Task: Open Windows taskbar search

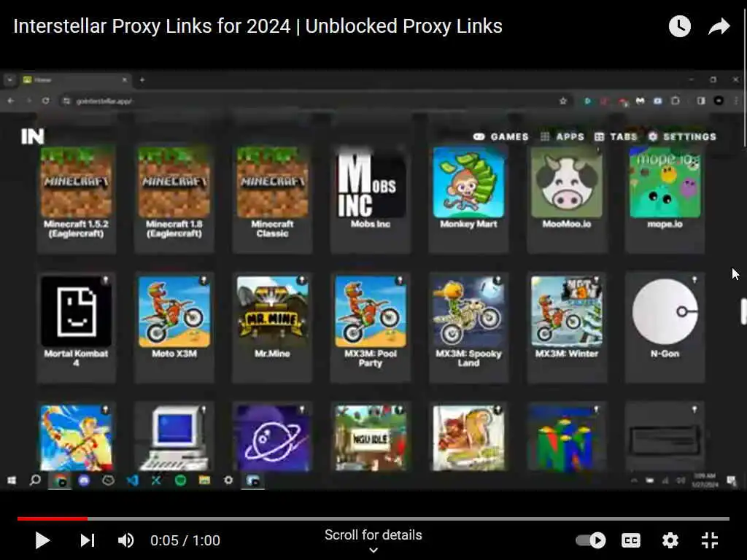Action: (35, 481)
